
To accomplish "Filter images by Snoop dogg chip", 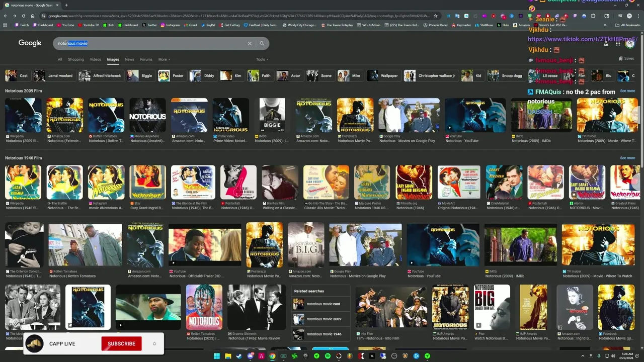I will tap(506, 75).
